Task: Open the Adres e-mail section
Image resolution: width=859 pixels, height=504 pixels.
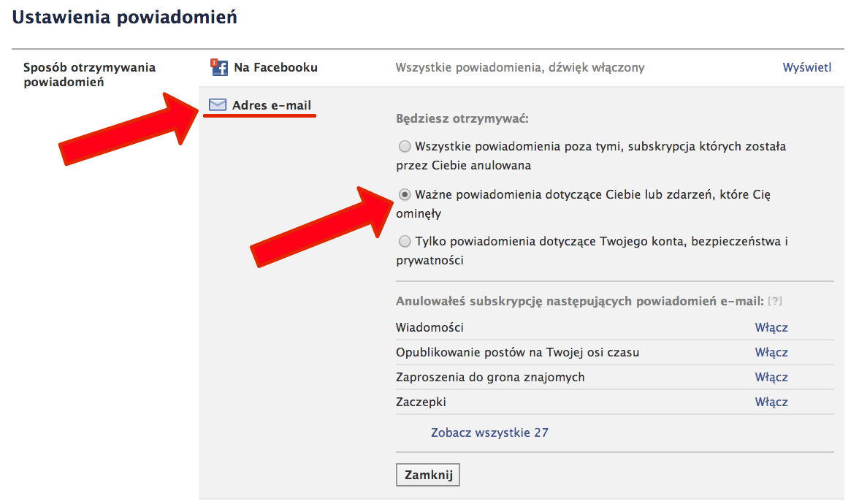Action: pyautogui.click(x=271, y=105)
